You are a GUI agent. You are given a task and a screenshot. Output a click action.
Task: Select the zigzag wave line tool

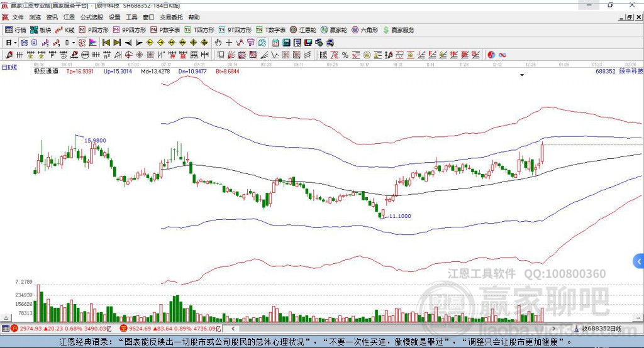[x=275, y=55]
